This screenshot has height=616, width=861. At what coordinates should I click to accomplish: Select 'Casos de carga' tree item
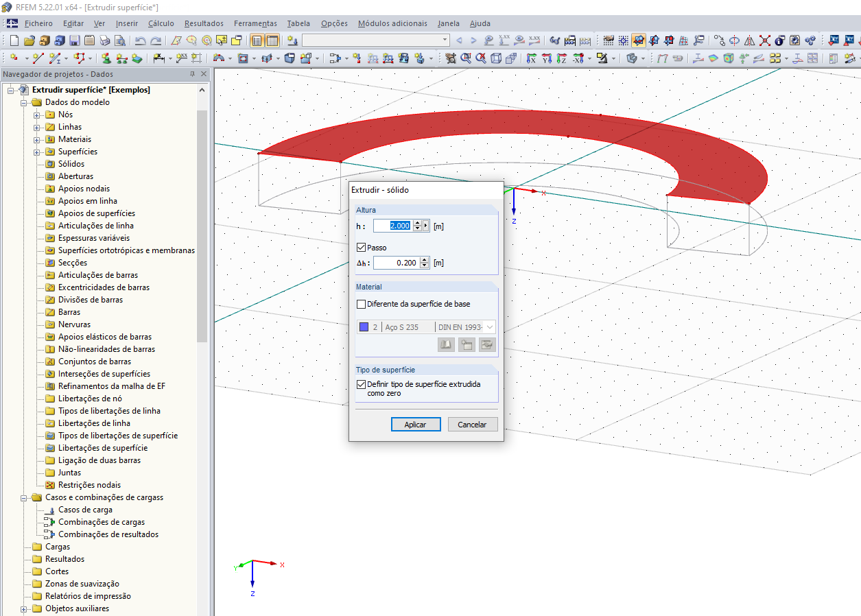pos(85,510)
